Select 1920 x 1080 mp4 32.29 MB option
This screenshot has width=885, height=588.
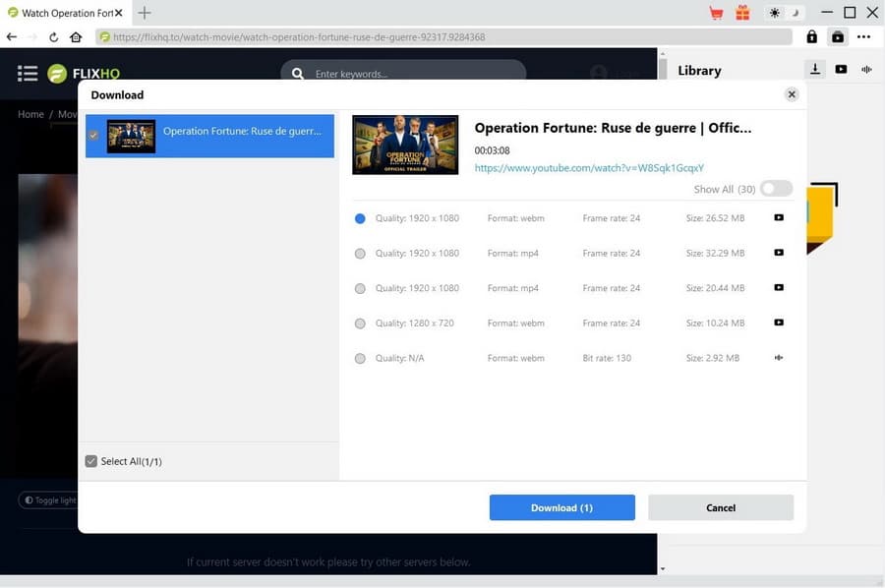coord(360,254)
